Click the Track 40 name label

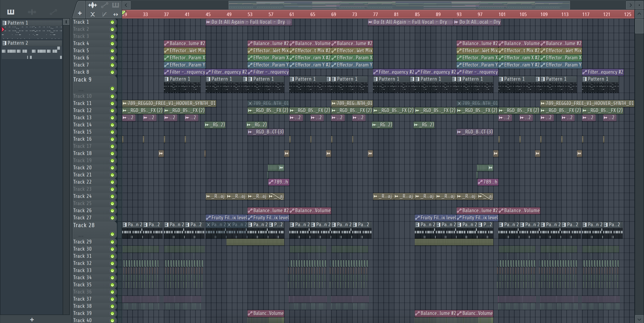click(82, 320)
